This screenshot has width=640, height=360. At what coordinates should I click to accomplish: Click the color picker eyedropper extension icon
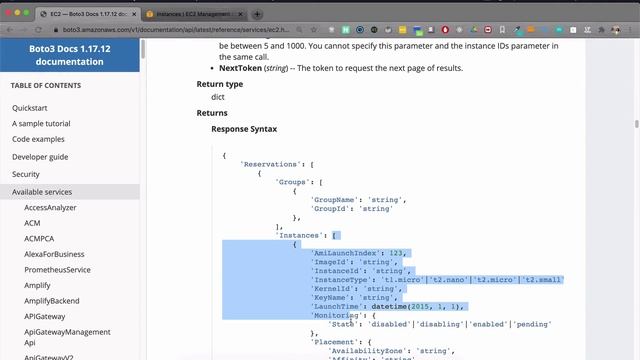pos(517,30)
